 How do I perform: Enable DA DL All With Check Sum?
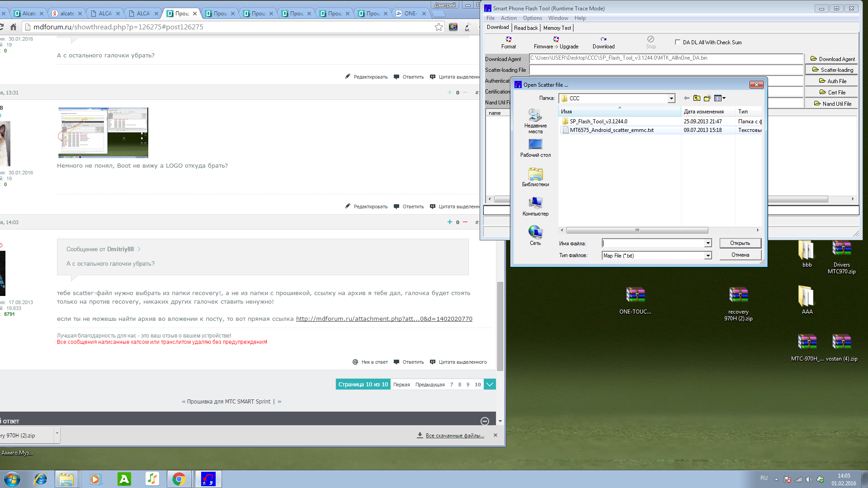677,42
